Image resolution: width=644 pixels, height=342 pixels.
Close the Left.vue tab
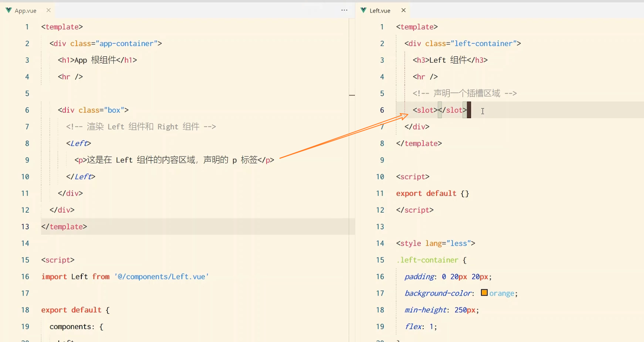point(403,10)
